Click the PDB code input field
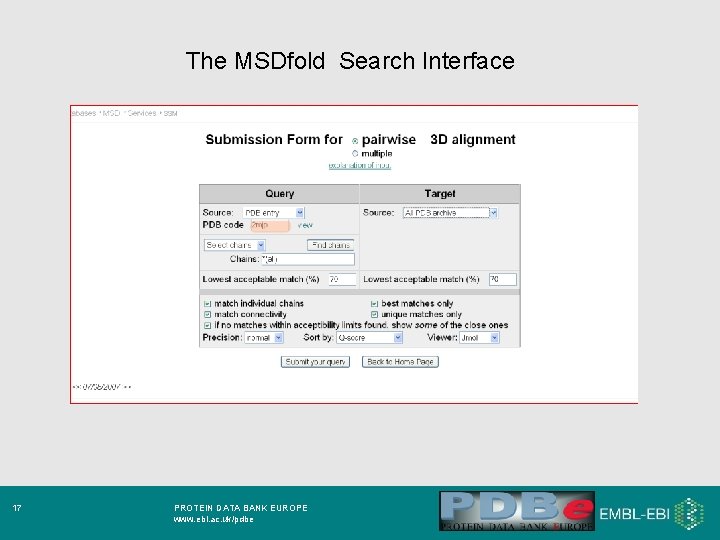Viewport: 720px width, 540px height. pos(270,225)
